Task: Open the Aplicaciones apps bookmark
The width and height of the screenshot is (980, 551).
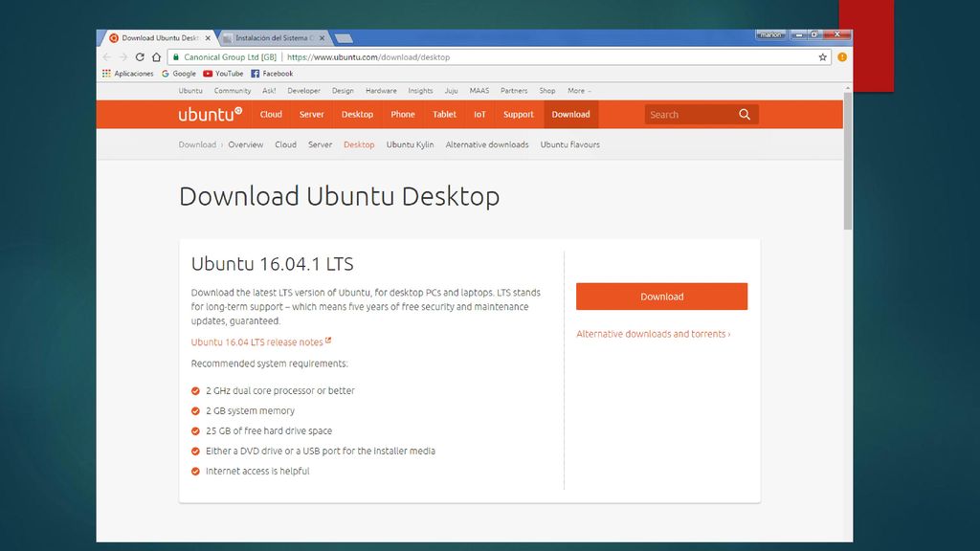Action: pyautogui.click(x=127, y=74)
